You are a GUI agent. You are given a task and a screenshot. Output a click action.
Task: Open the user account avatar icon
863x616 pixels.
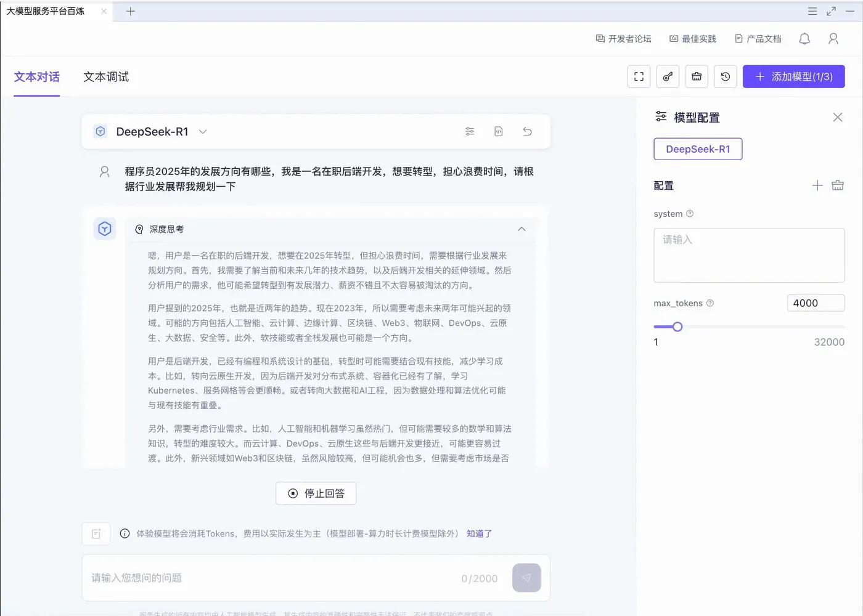[833, 39]
